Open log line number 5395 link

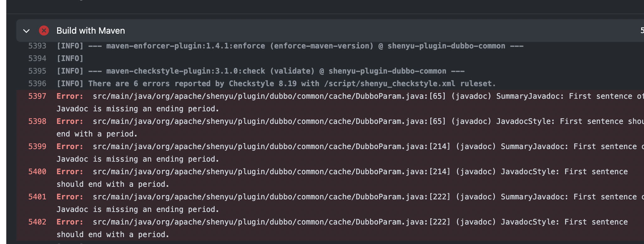tap(37, 71)
